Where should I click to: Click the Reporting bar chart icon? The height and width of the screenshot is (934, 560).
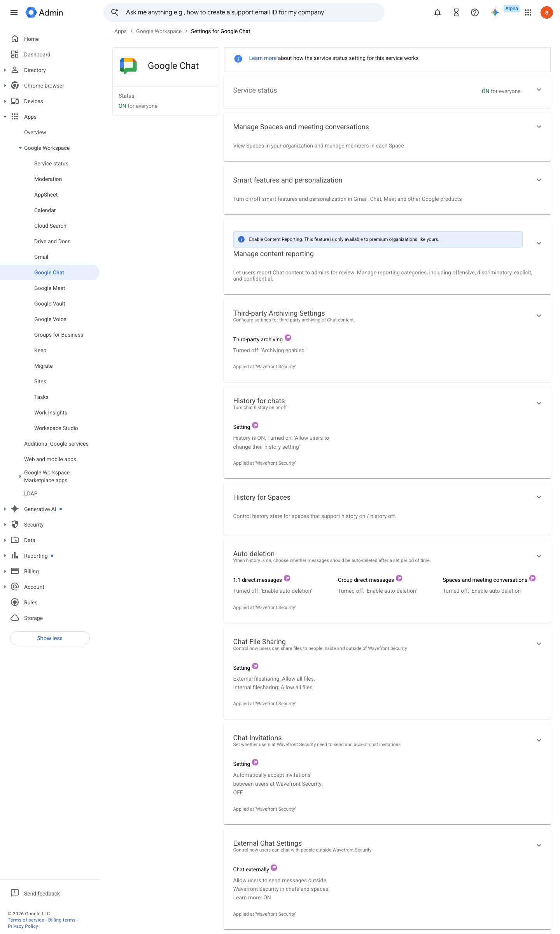[x=15, y=556]
